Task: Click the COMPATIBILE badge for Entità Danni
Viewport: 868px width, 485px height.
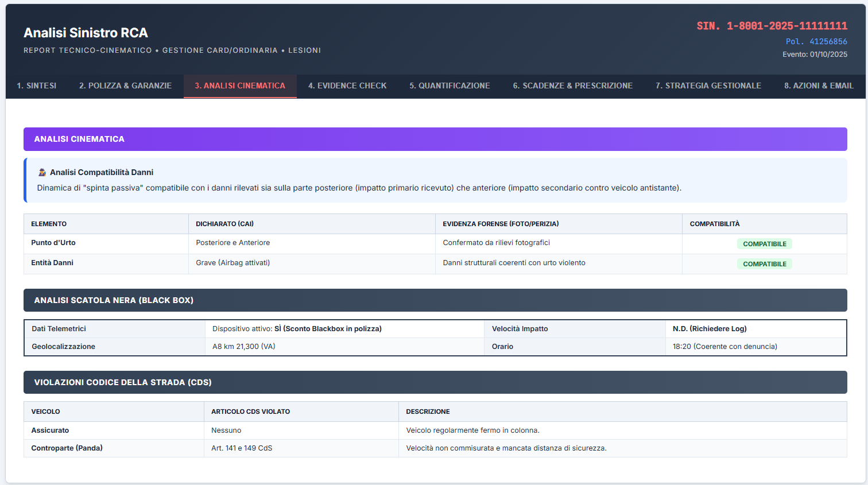Action: pyautogui.click(x=764, y=263)
